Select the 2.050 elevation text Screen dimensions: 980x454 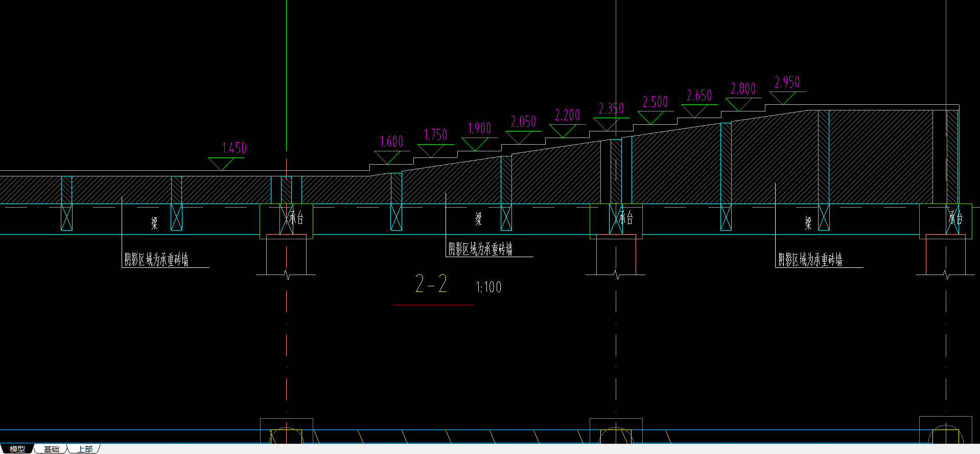pyautogui.click(x=523, y=122)
